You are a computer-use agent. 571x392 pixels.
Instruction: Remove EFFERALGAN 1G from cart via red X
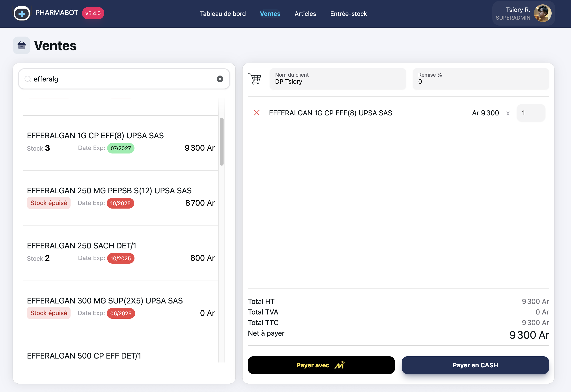tap(257, 113)
